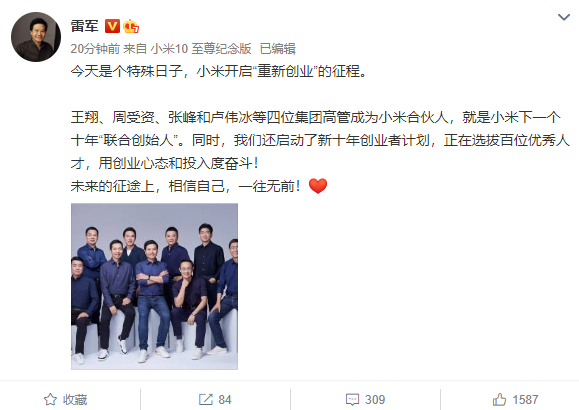The width and height of the screenshot is (579, 410).
Task: Open the post options chevron menu
Action: coord(563,17)
